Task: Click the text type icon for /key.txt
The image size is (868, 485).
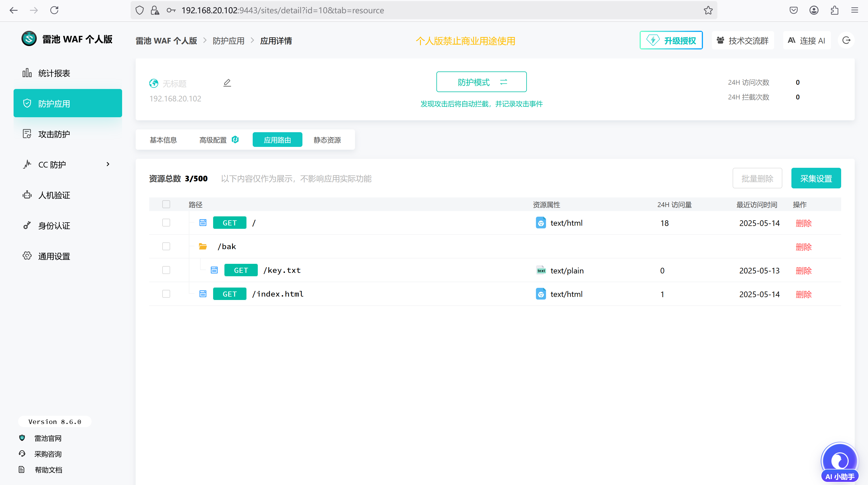Action: [x=541, y=270]
